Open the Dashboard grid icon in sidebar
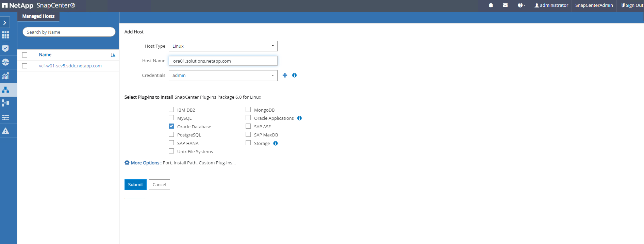Screen dimensions: 644x244 5,35
